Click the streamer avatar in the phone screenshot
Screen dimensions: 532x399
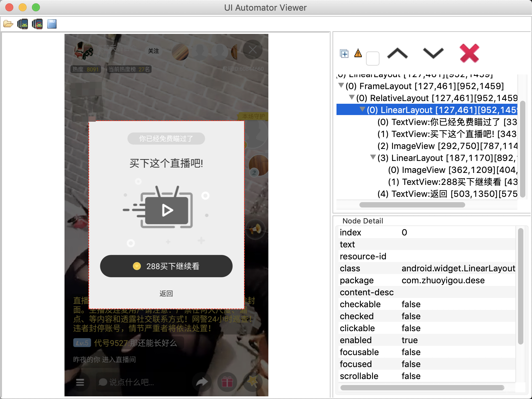[83, 51]
